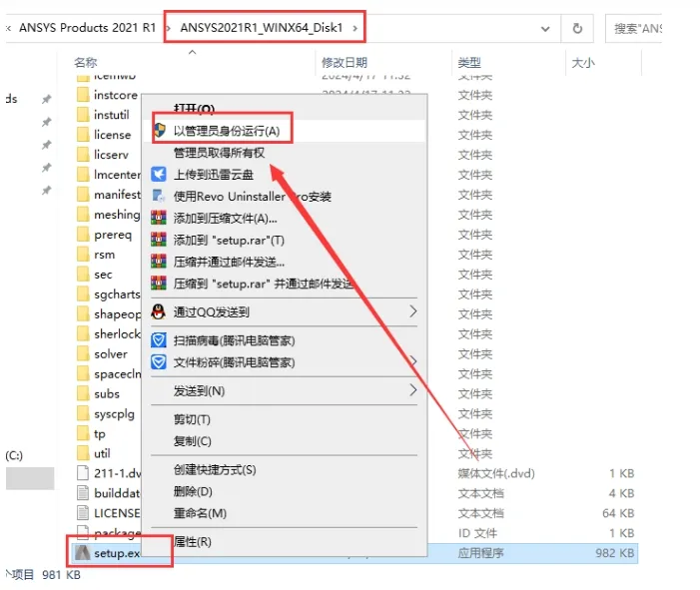Click the Tencent PC Manager scan virus icon
Image resolution: width=700 pixels, height=590 pixels.
click(159, 340)
